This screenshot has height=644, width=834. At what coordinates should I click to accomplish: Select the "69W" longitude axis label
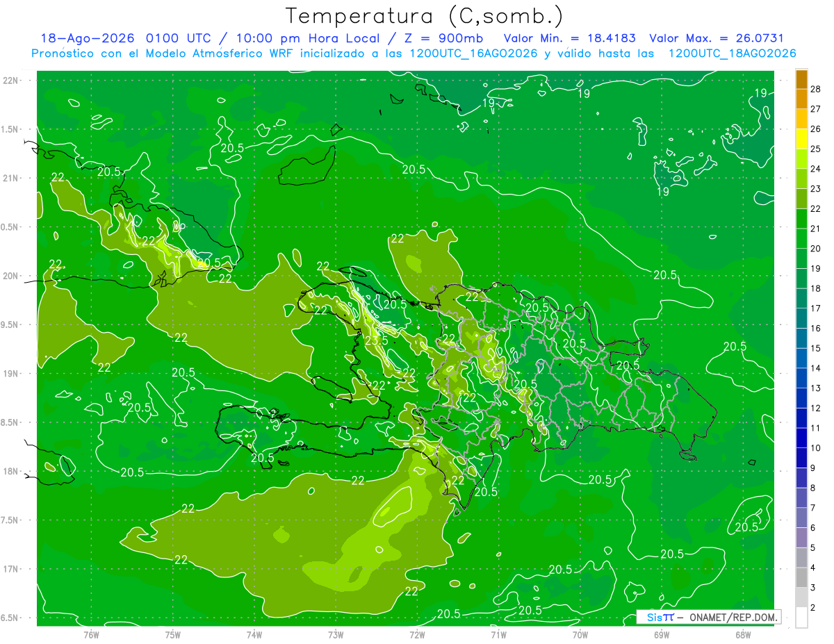pos(662,635)
